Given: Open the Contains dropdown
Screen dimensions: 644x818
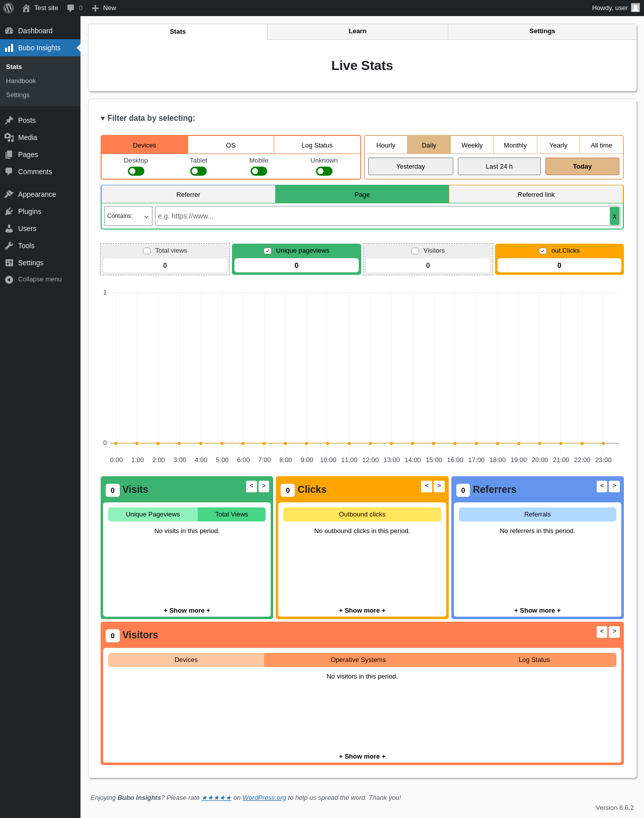Looking at the screenshot, I should tap(128, 216).
